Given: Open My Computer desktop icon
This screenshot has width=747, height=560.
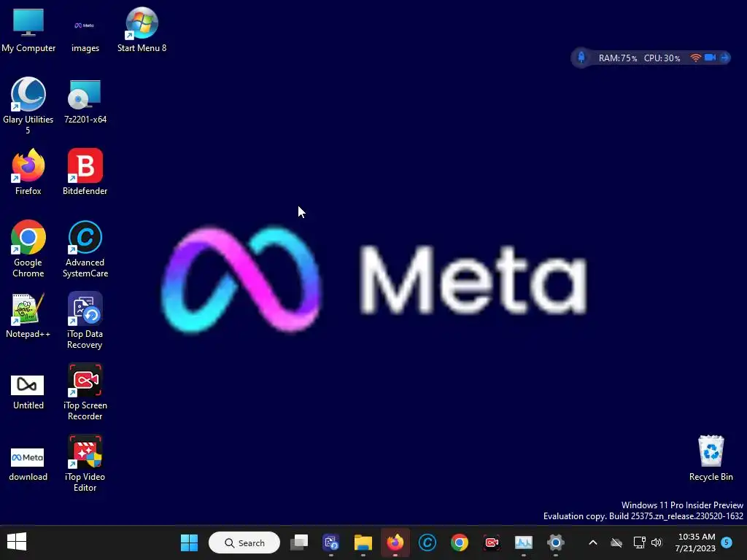Looking at the screenshot, I should click(28, 30).
